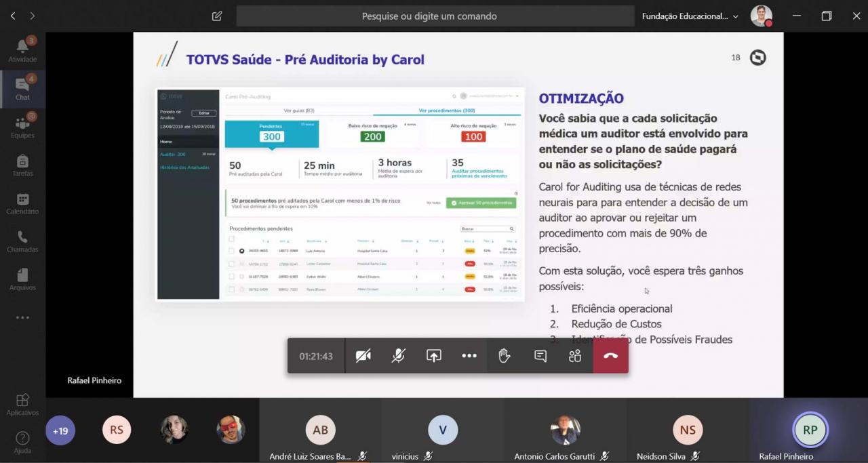
Task: Check the select-all checkbox in table header
Action: pyautogui.click(x=232, y=239)
